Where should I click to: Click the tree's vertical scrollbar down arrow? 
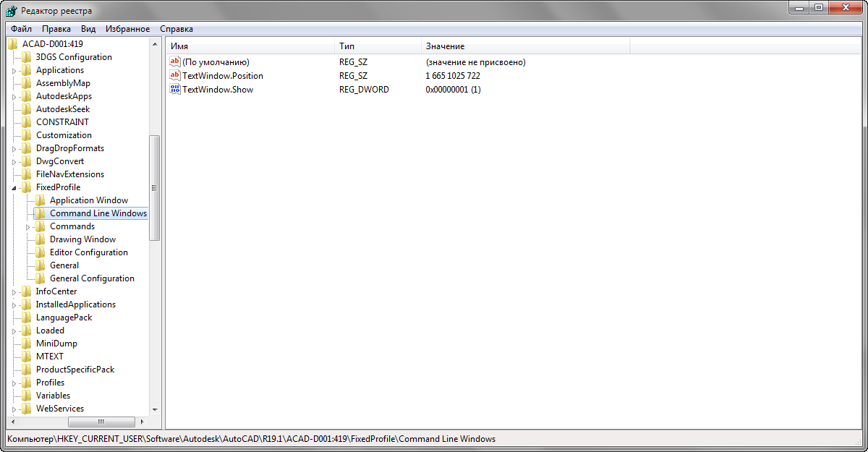(154, 410)
